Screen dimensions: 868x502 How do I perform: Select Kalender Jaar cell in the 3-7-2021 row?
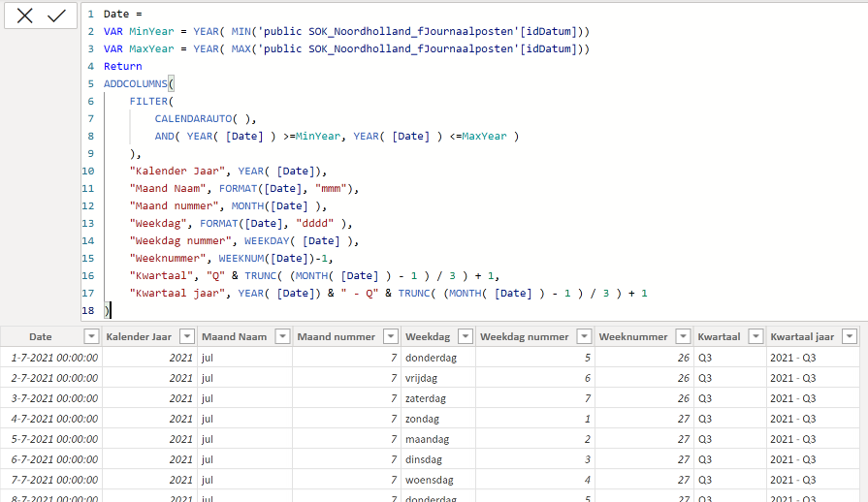point(149,398)
